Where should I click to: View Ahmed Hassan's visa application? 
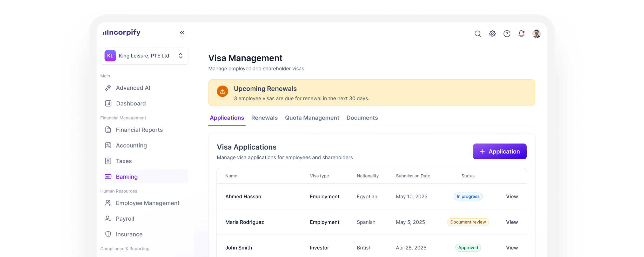point(512,196)
